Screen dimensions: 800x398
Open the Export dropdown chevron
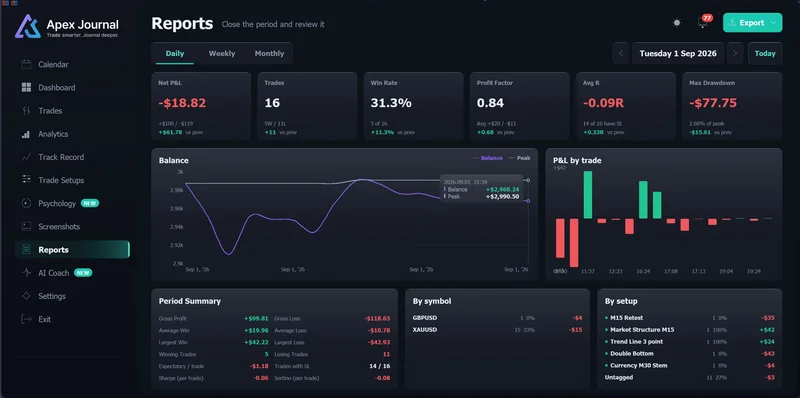(x=773, y=23)
